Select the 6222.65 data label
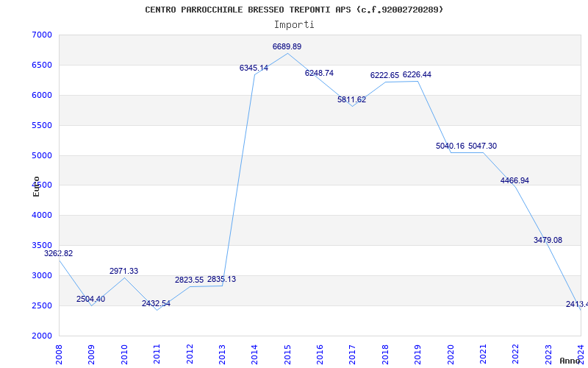This screenshot has width=588, height=368. (384, 75)
